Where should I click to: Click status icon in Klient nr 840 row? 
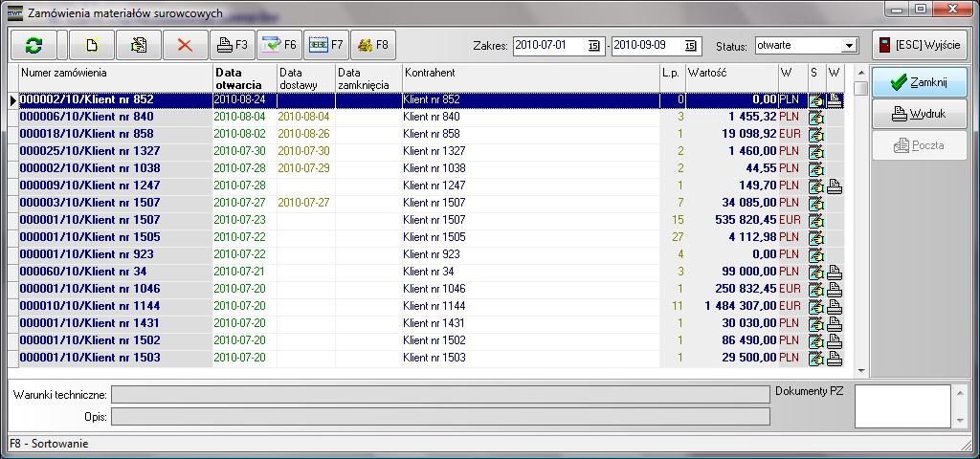tap(816, 118)
